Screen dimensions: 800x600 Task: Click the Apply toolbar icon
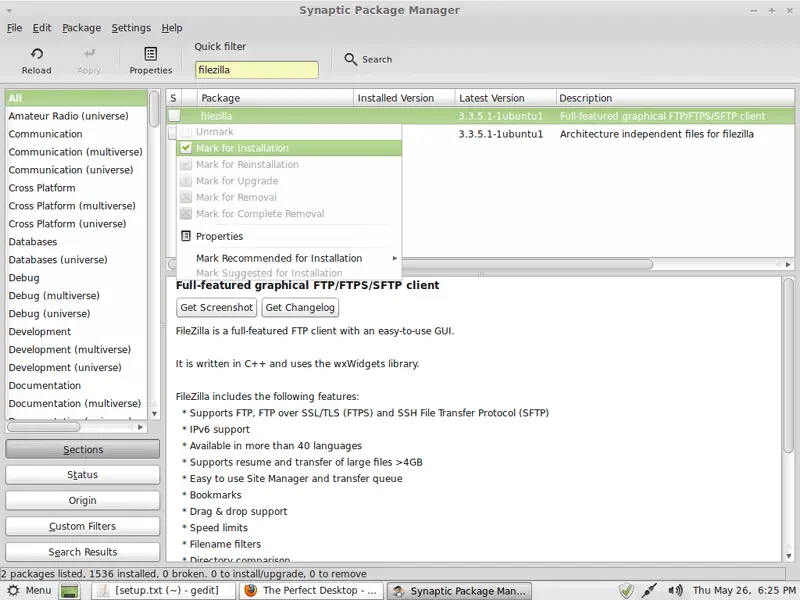pyautogui.click(x=89, y=54)
